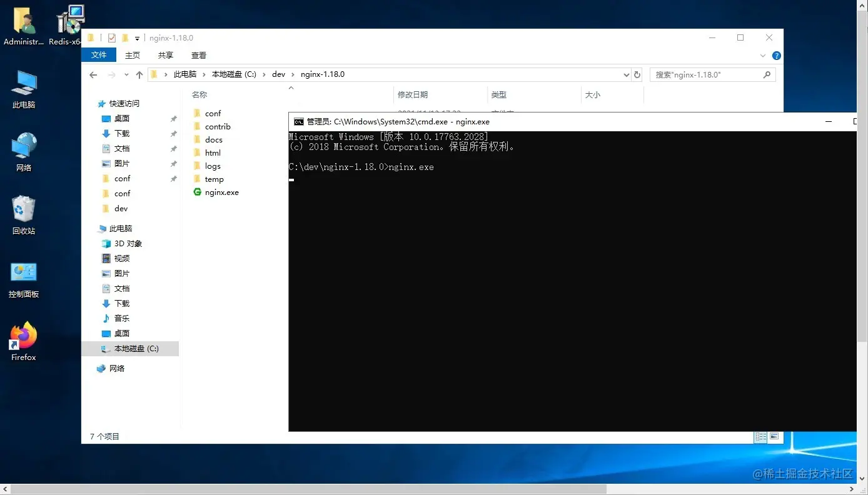Select 视频 in navigation pane
Viewport: 868px width, 495px height.
coord(122,259)
